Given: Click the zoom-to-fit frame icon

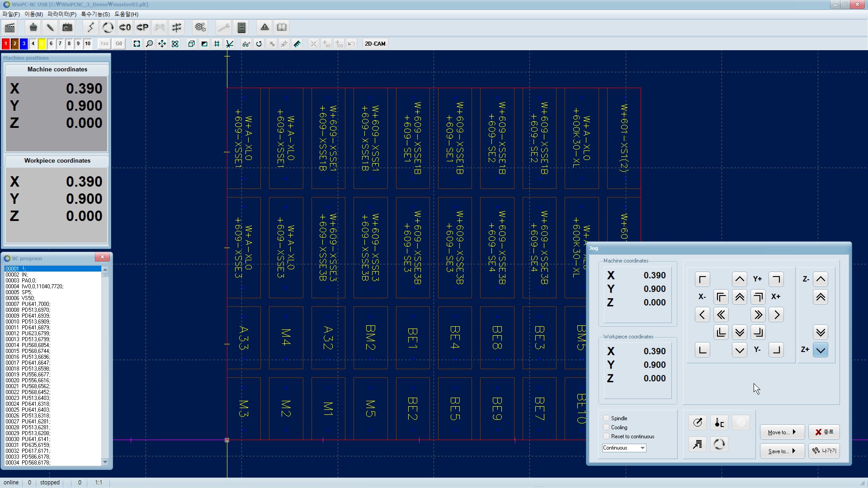Looking at the screenshot, I should coord(137,44).
